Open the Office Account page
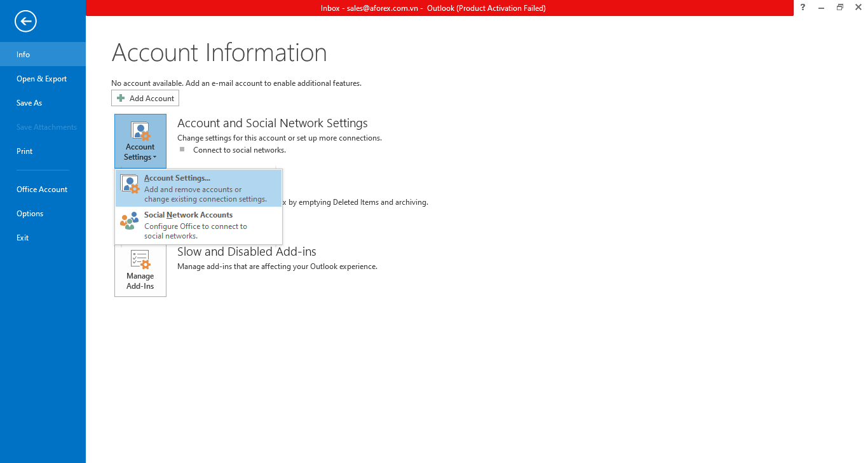 coord(42,190)
